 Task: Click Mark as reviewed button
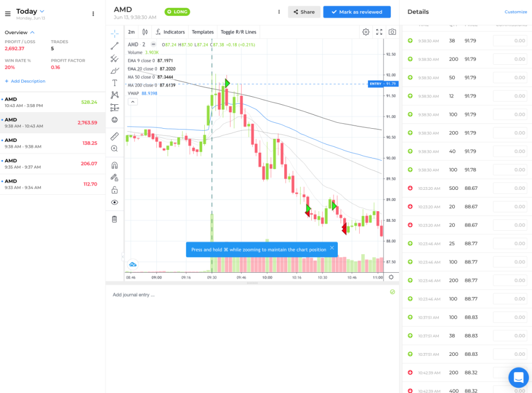(356, 12)
